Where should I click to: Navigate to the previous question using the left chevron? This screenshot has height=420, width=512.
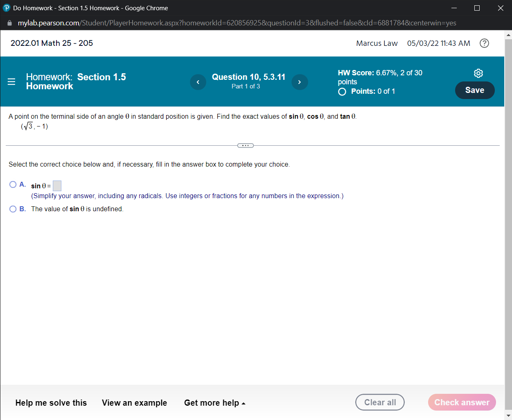[198, 82]
